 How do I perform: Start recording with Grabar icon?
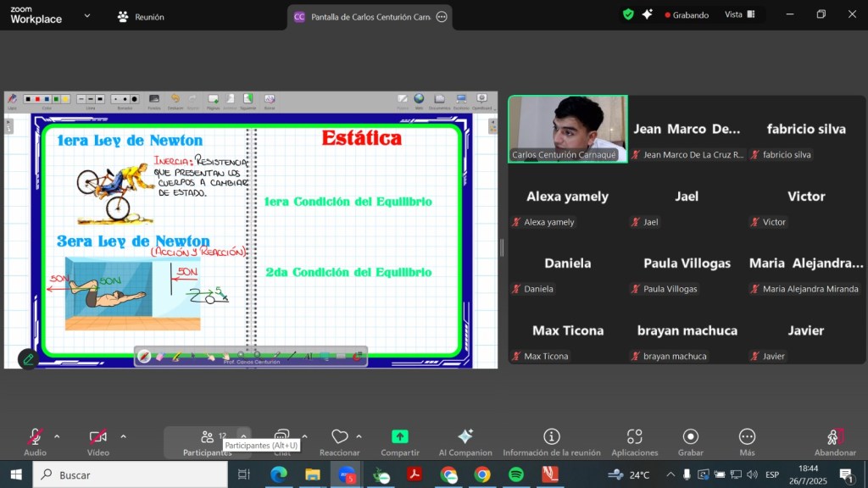coord(690,436)
